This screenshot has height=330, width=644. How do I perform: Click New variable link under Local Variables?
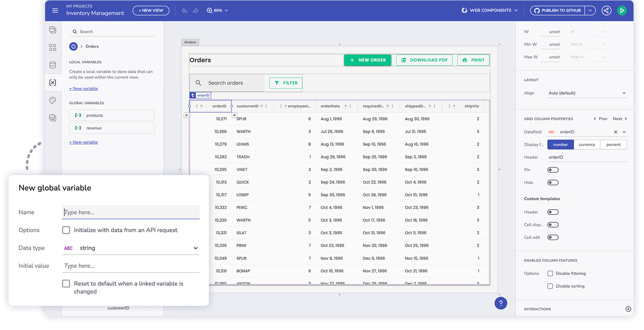coord(83,89)
